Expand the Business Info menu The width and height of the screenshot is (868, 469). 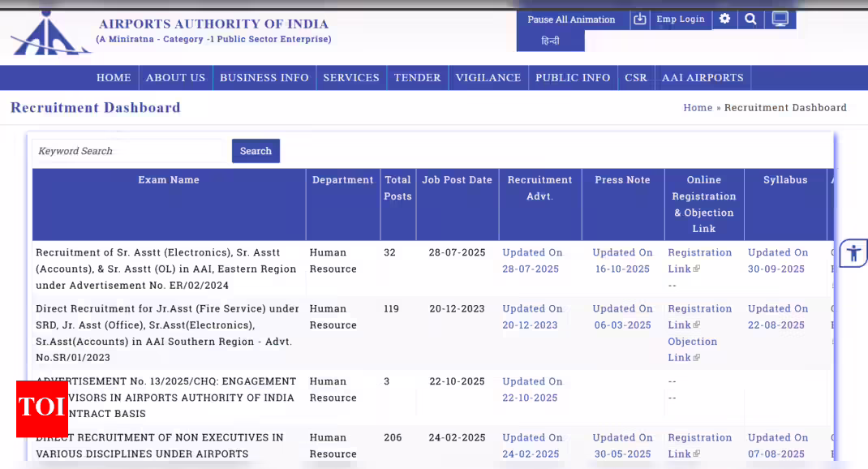point(264,78)
